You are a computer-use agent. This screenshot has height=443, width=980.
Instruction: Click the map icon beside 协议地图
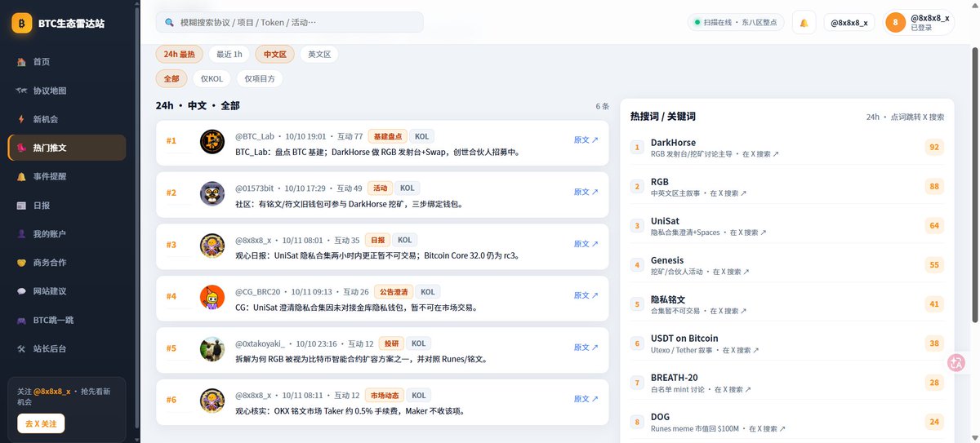click(21, 91)
